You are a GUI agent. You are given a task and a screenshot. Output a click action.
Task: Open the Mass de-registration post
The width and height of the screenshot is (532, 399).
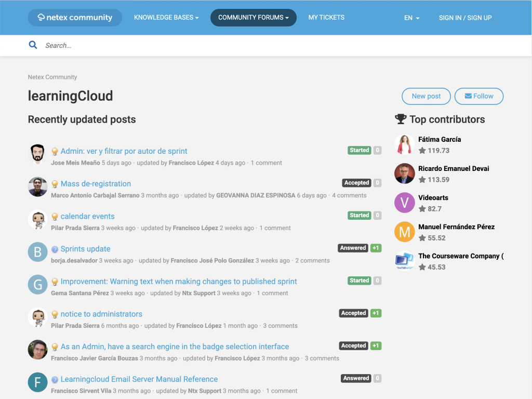[x=96, y=183]
